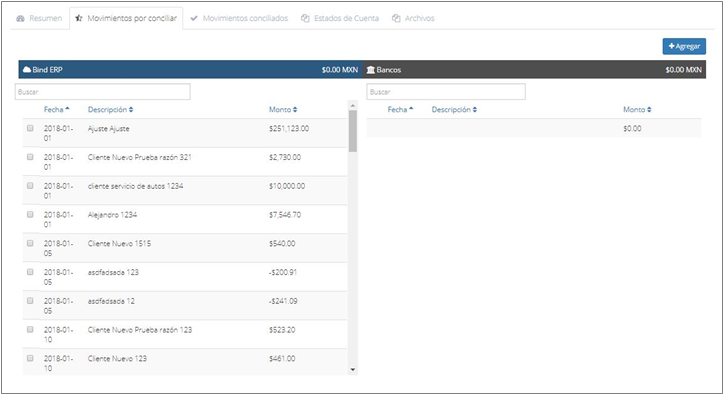Click the $523.20 amount
This screenshot has height=394, width=724.
point(282,330)
